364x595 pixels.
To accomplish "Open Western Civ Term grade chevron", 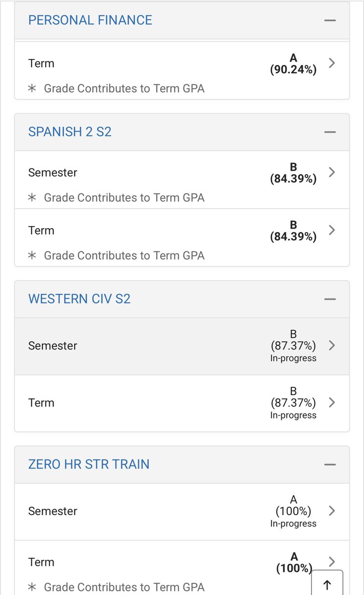I will pyautogui.click(x=332, y=402).
